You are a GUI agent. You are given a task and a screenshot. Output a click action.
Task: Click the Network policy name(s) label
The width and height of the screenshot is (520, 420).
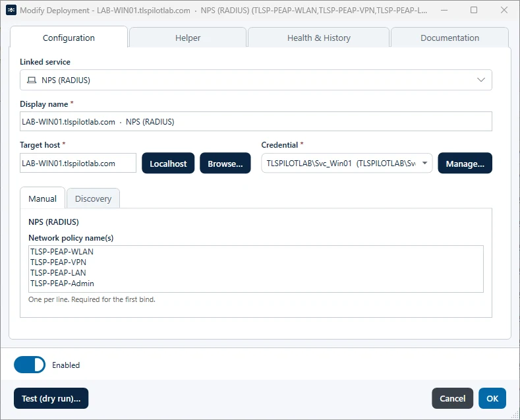[71, 238]
